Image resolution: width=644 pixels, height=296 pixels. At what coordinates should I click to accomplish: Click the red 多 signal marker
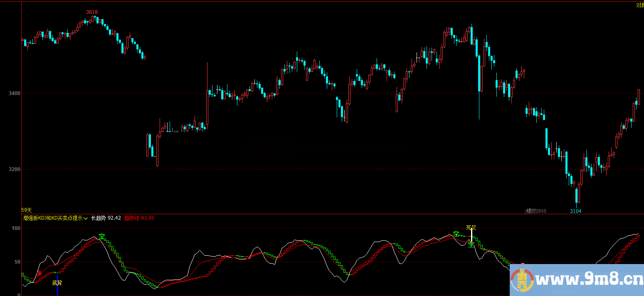tap(39, 273)
